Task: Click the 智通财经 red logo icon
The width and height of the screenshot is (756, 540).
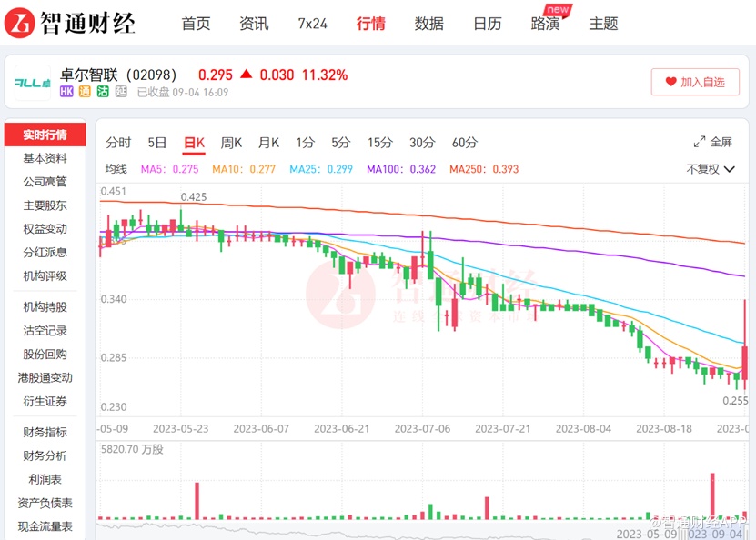Action: tap(19, 23)
